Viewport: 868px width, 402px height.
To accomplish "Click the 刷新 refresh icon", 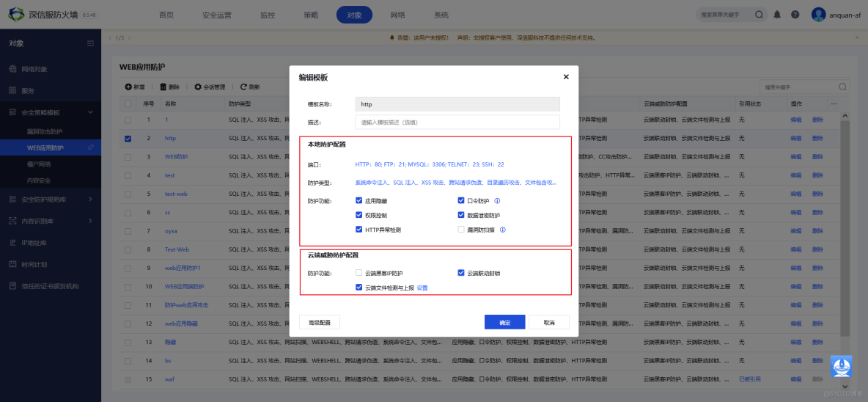I will click(243, 87).
